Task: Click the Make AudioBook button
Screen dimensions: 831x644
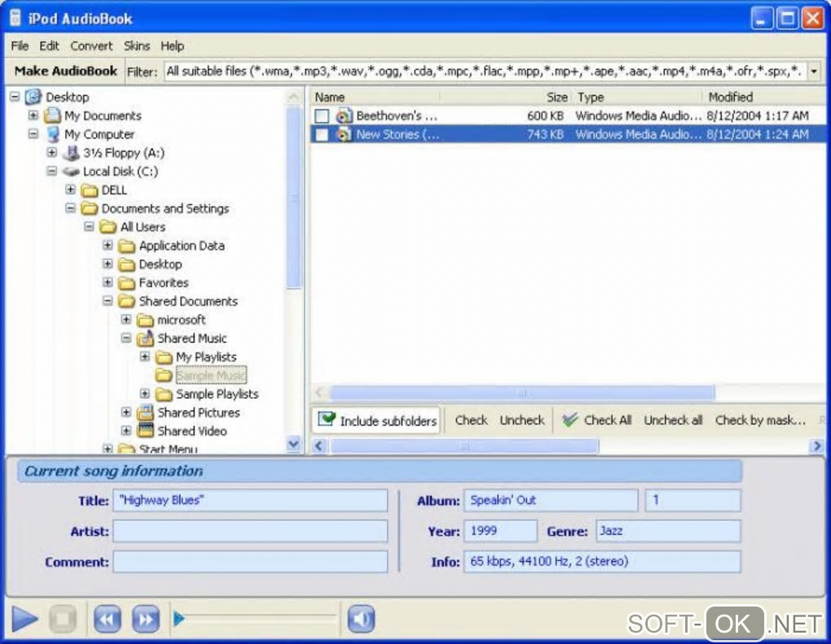Action: coord(66,71)
